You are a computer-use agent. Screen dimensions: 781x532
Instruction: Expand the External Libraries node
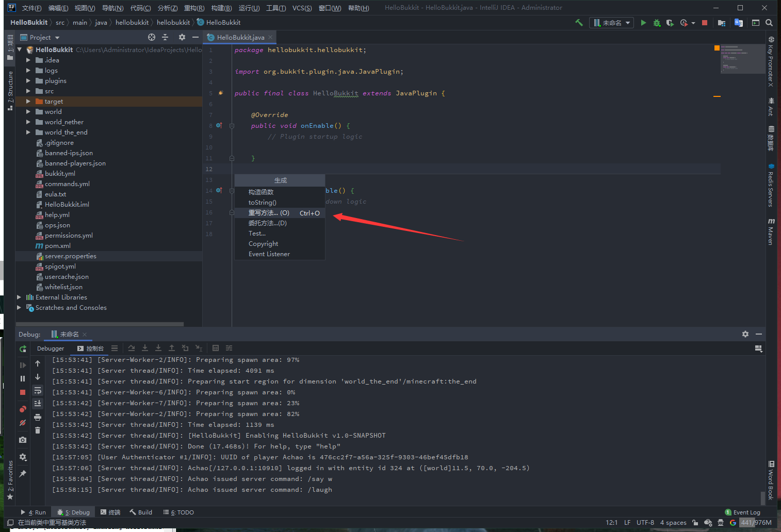point(19,297)
